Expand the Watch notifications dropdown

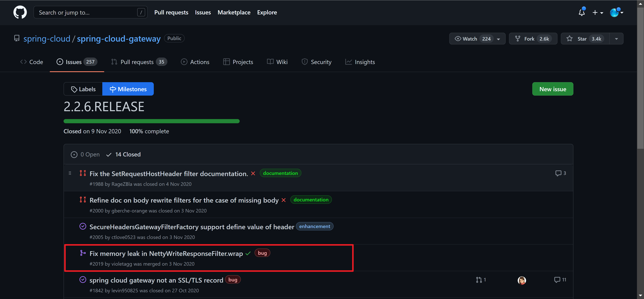pos(498,39)
